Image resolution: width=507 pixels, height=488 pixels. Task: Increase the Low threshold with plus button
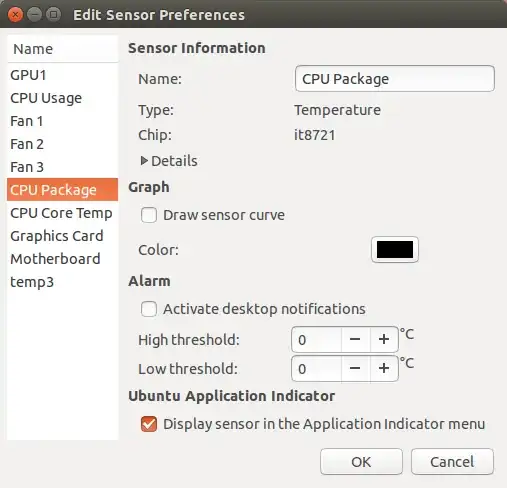384,368
